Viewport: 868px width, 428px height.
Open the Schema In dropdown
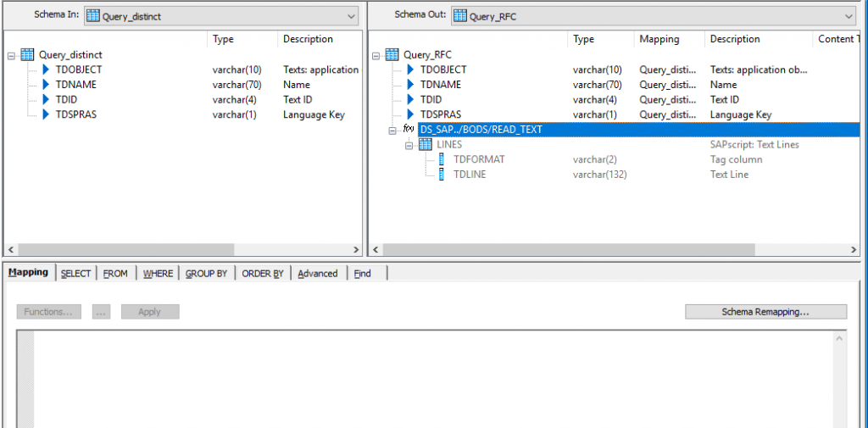point(352,17)
